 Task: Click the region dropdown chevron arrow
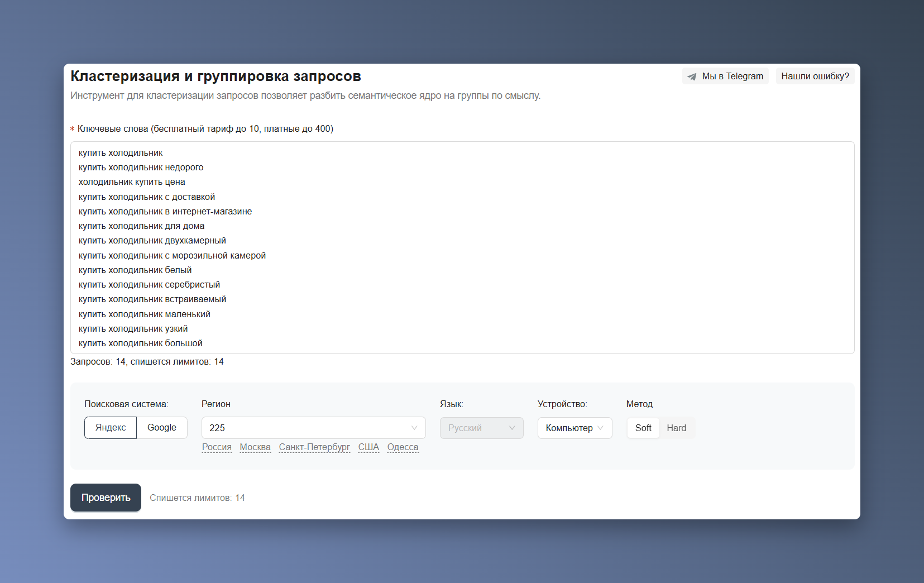414,428
